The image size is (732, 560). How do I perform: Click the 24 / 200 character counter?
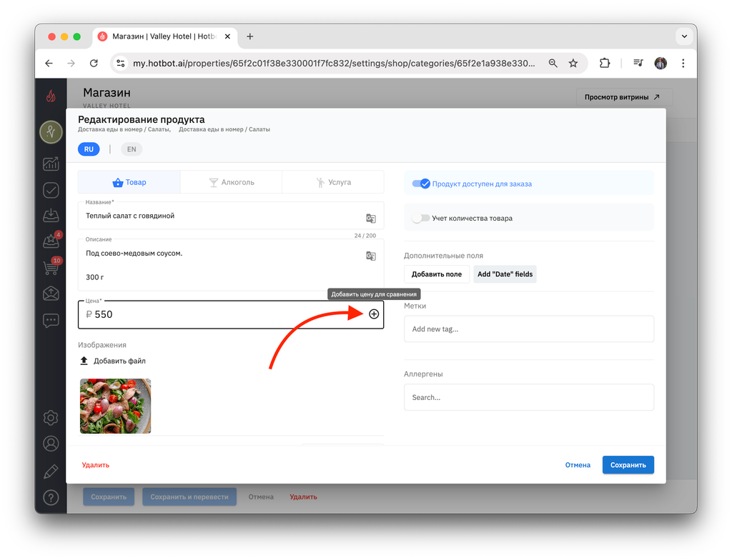(x=365, y=236)
